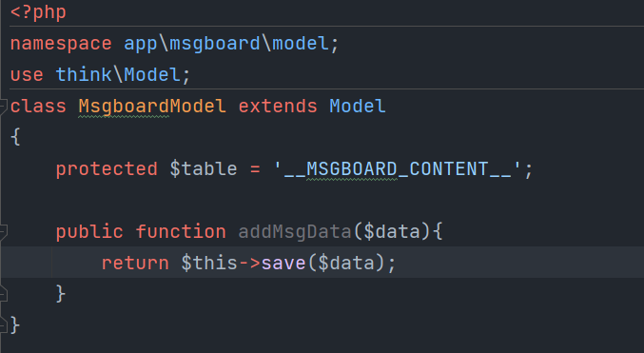Click the public keyword
This screenshot has height=353, width=644.
89,232
